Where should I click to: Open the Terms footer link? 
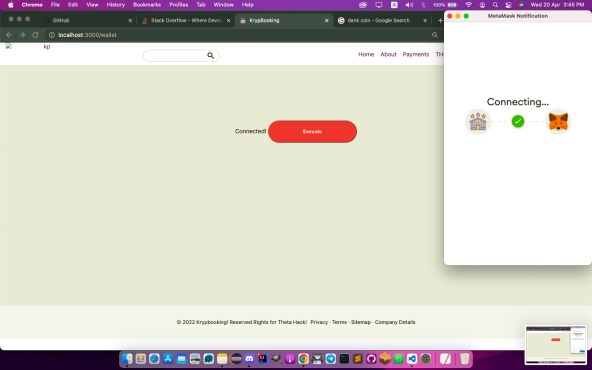point(339,322)
